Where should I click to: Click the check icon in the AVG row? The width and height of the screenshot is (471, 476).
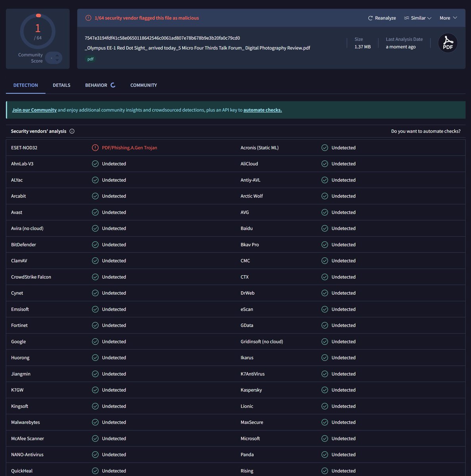click(x=325, y=212)
